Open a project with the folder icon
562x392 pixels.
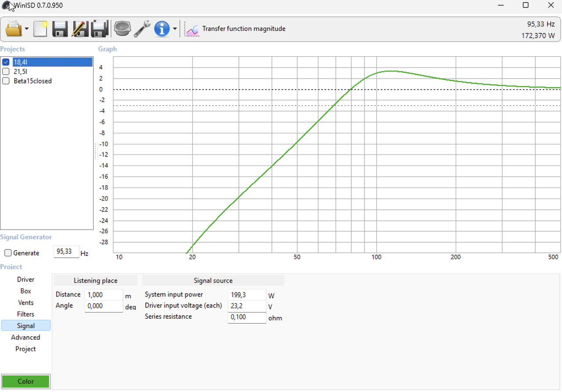pyautogui.click(x=14, y=29)
